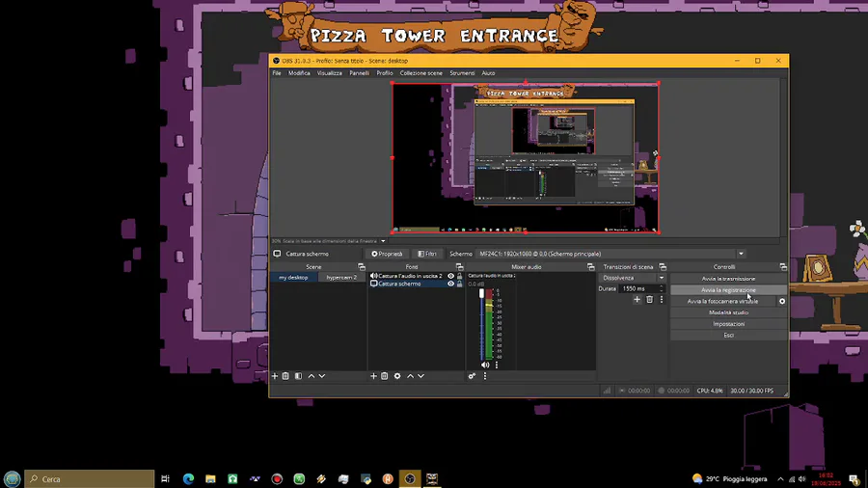Open the File menu
This screenshot has width=868, height=488.
tap(277, 73)
